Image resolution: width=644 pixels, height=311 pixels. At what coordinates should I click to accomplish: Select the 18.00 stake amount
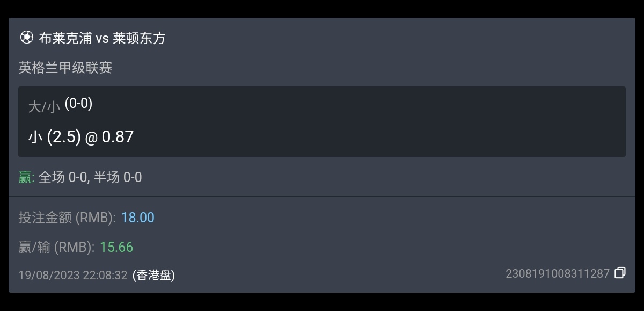tap(137, 218)
